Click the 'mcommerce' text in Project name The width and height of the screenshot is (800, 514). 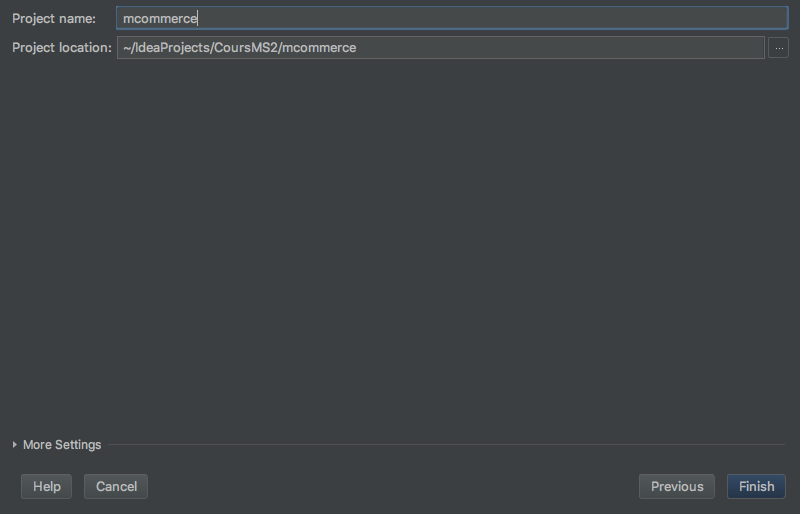tap(160, 18)
